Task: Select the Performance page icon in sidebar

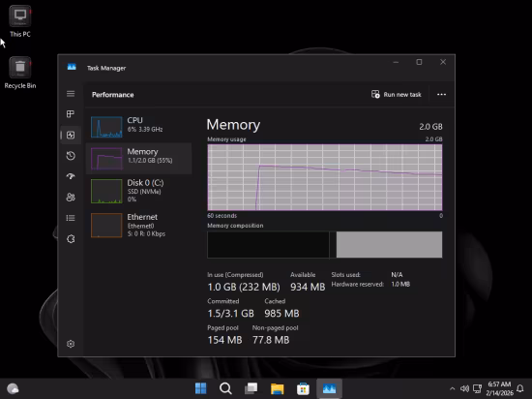Action: pyautogui.click(x=71, y=136)
